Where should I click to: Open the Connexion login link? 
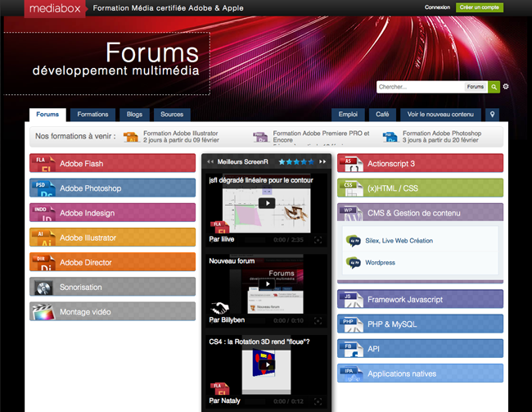pyautogui.click(x=437, y=7)
